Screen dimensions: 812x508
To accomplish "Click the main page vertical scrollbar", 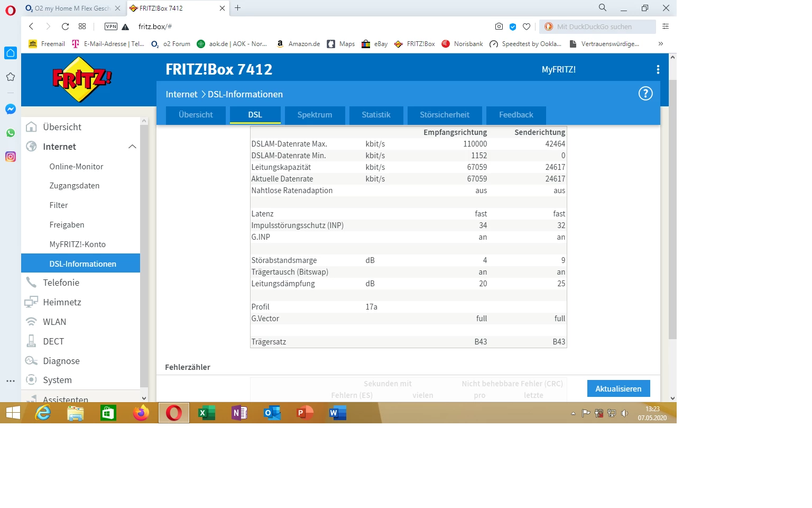I will (672, 212).
